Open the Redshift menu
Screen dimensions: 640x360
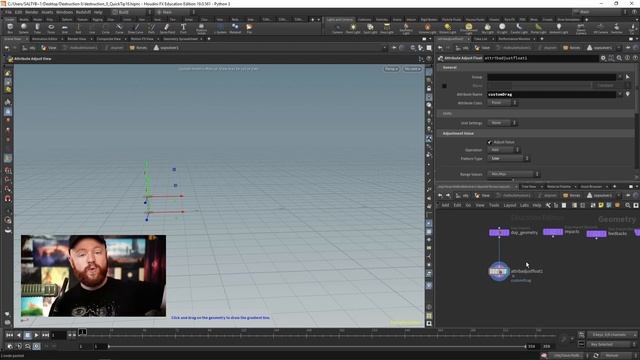tap(83, 12)
